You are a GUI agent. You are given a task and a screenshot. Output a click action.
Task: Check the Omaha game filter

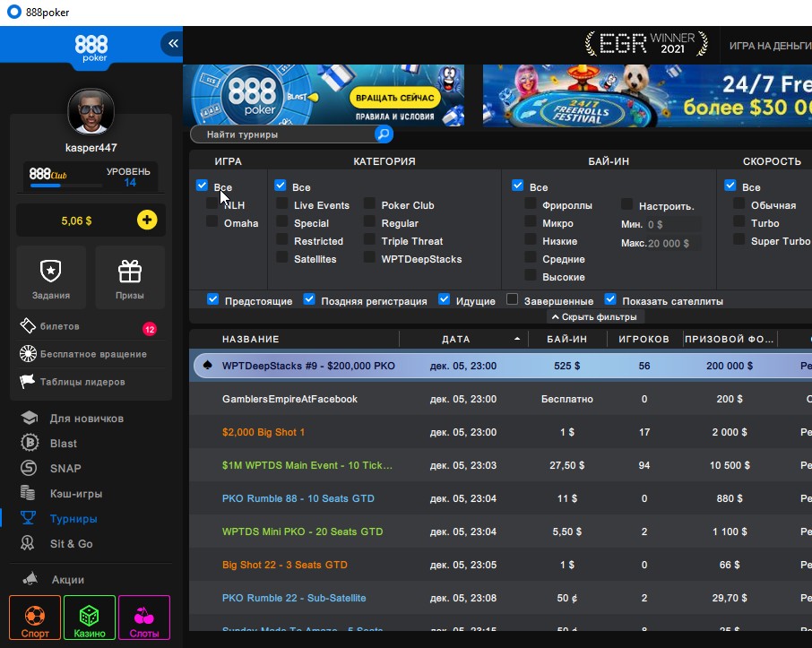pyautogui.click(x=212, y=221)
